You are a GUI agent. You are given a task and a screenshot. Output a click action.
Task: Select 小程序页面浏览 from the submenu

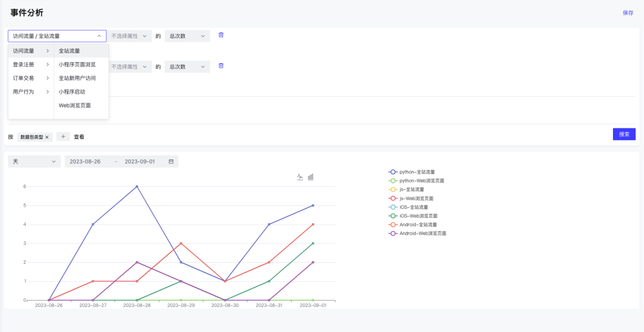77,64
